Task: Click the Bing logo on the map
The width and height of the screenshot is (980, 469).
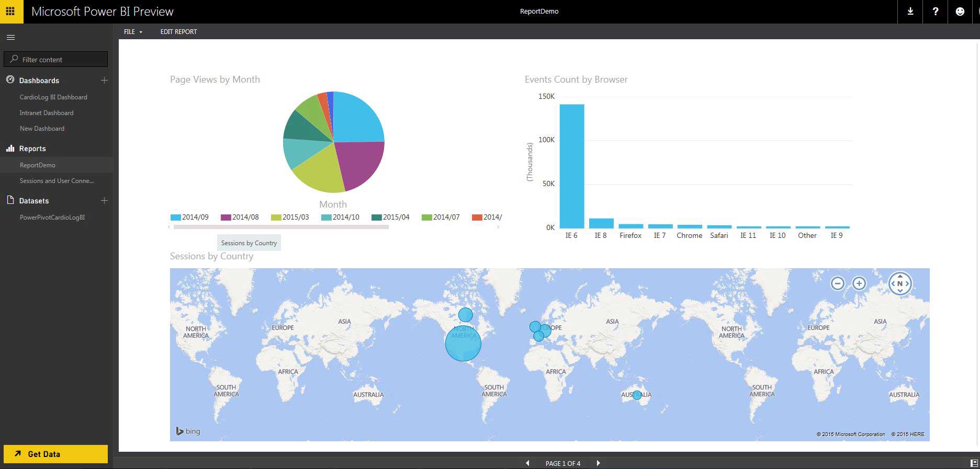Action: pyautogui.click(x=188, y=431)
